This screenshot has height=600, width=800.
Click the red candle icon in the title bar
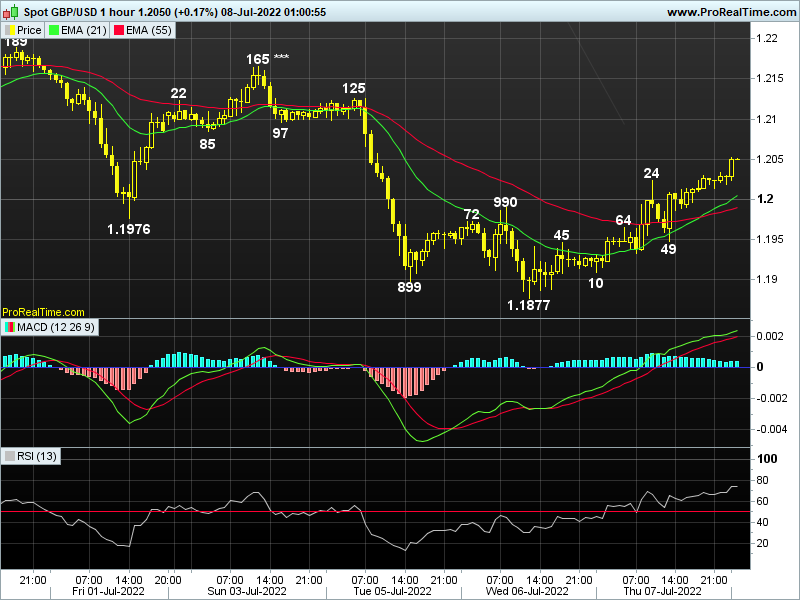click(x=6, y=12)
